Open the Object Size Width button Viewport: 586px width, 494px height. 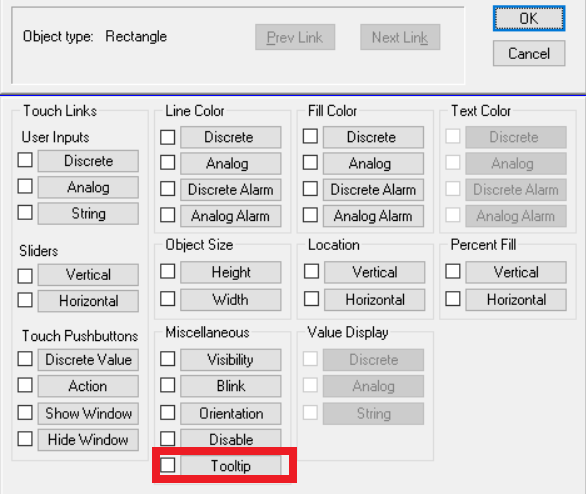[231, 300]
